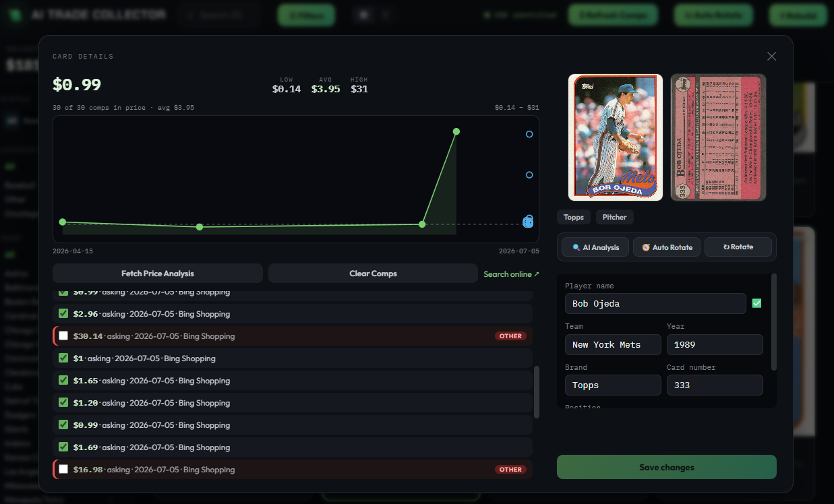Click the Rotate button in card details
The height and width of the screenshot is (504, 834).
pyautogui.click(x=738, y=247)
